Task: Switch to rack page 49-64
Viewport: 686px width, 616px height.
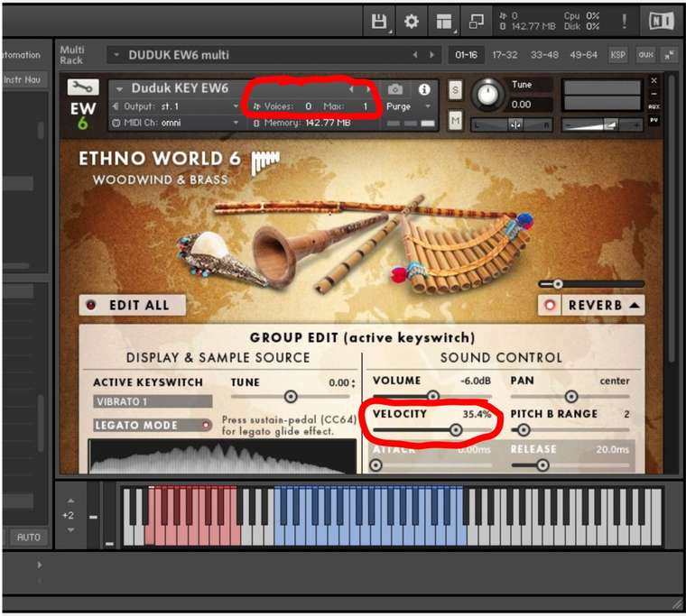Action: click(583, 55)
